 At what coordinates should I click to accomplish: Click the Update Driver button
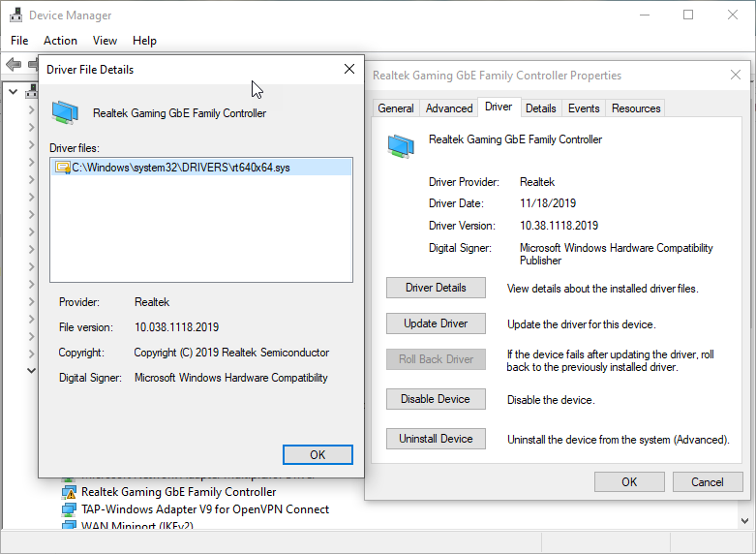436,323
